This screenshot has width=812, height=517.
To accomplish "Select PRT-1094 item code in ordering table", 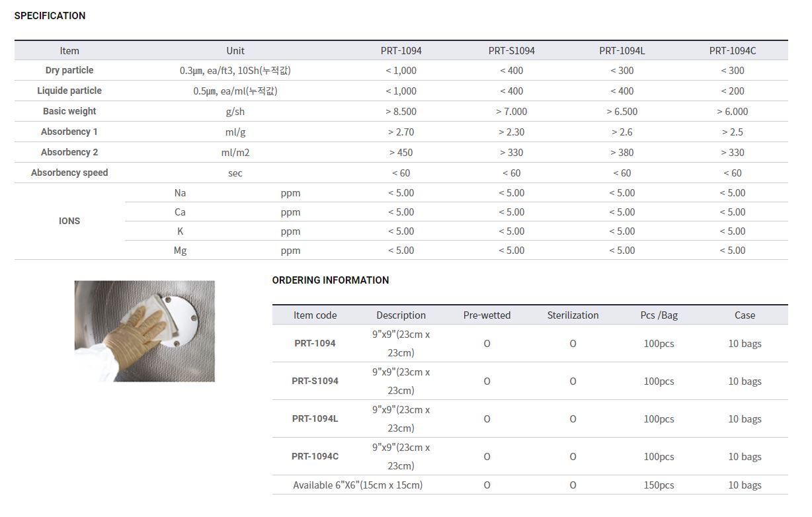I will click(x=315, y=343).
